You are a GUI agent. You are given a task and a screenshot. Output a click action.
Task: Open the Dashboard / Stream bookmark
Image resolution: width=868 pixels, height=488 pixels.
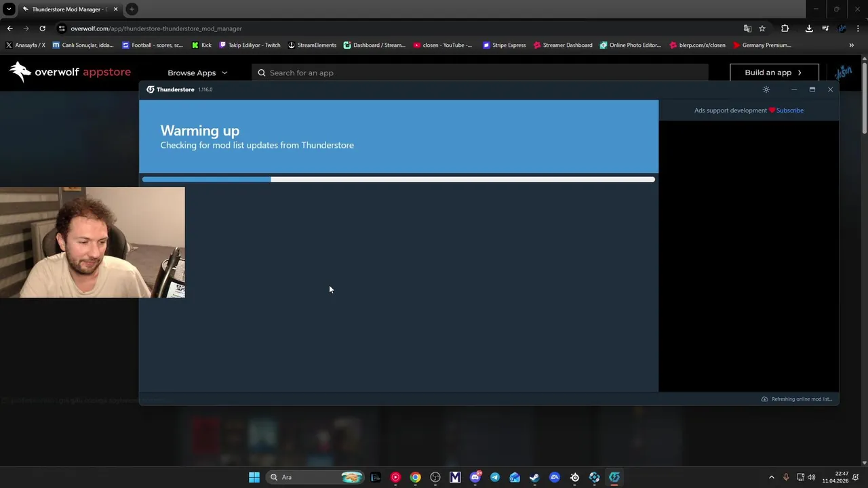coord(374,45)
